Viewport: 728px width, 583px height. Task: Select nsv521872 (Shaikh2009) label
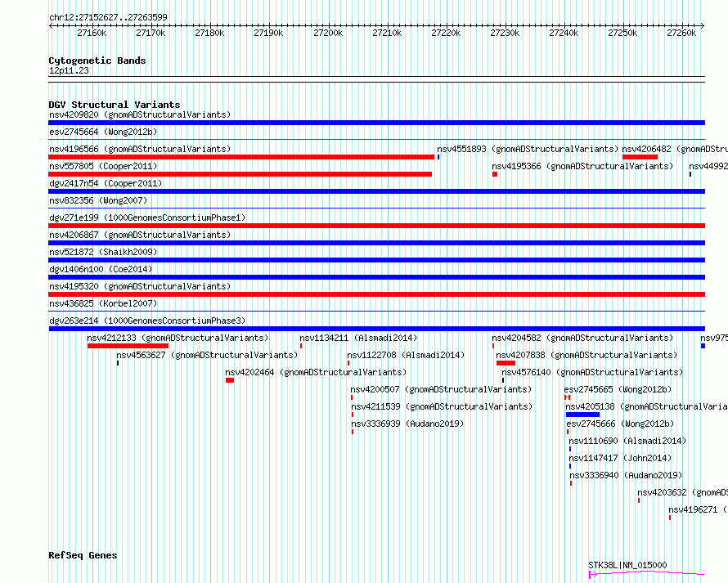[x=103, y=252]
